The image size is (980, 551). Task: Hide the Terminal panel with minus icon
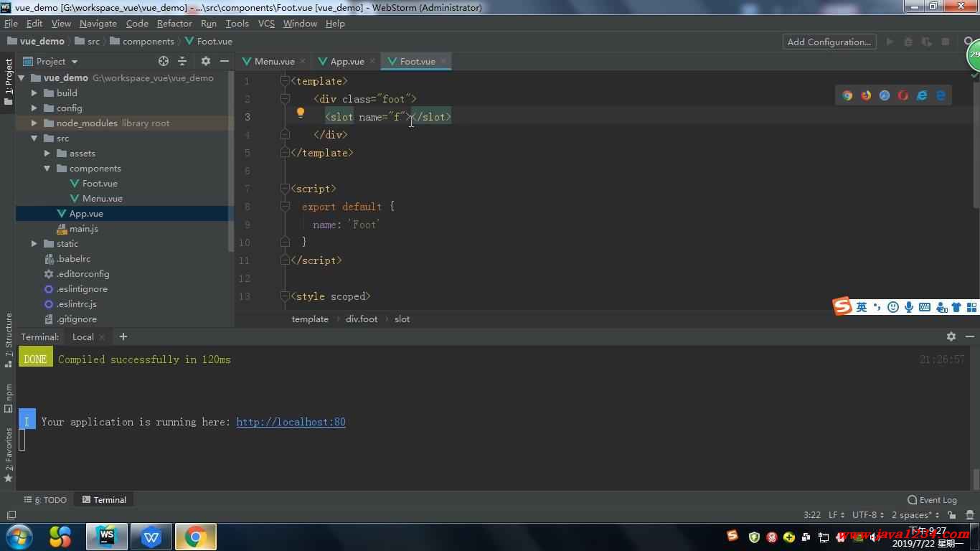click(970, 336)
